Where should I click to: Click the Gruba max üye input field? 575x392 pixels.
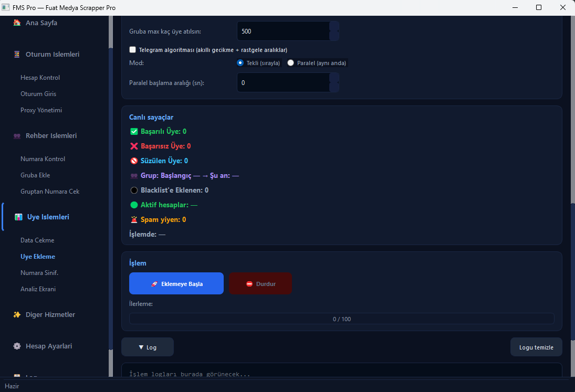[x=283, y=31]
